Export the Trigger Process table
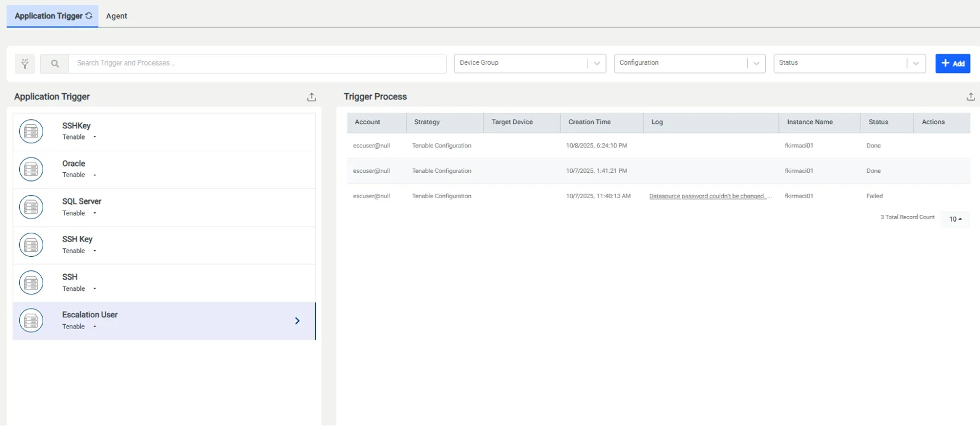Image resolution: width=980 pixels, height=426 pixels. point(971,97)
